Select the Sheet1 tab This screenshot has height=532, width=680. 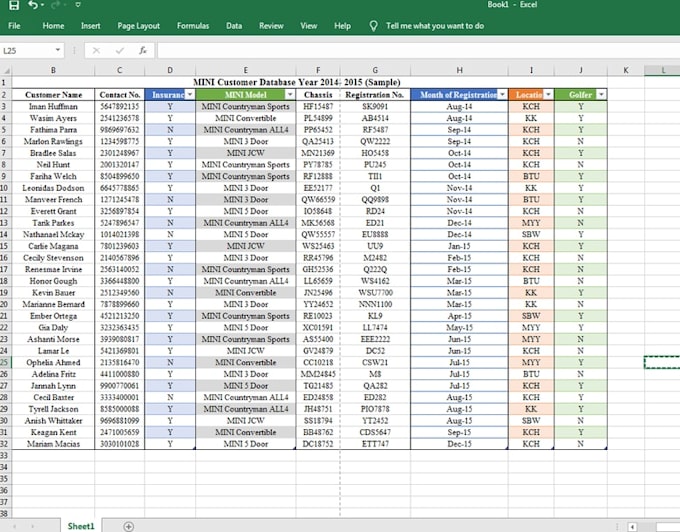click(81, 526)
